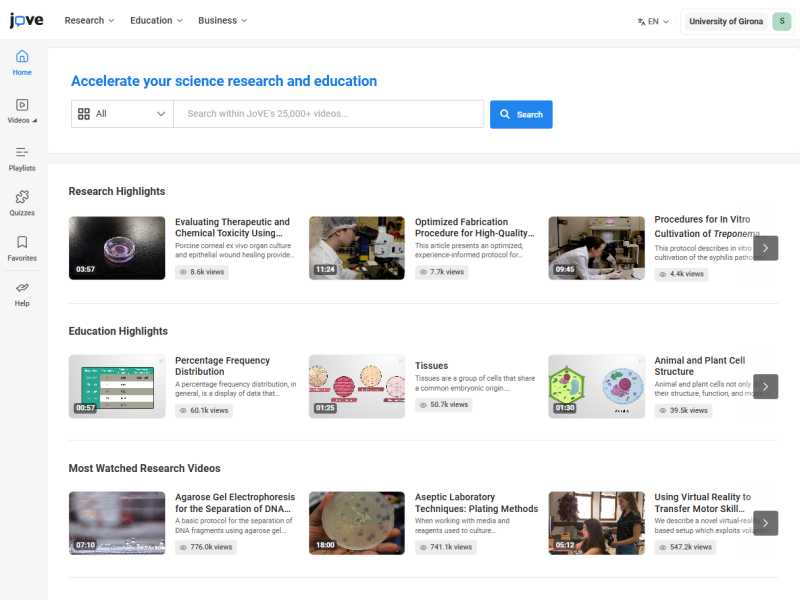Image resolution: width=800 pixels, height=600 pixels.
Task: Click the University of Girona button
Action: pyautogui.click(x=725, y=21)
